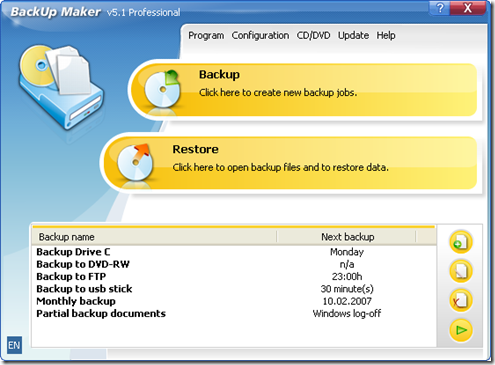Image resolution: width=495 pixels, height=365 pixels.
Task: Sort by Backup name column header
Action: point(154,237)
